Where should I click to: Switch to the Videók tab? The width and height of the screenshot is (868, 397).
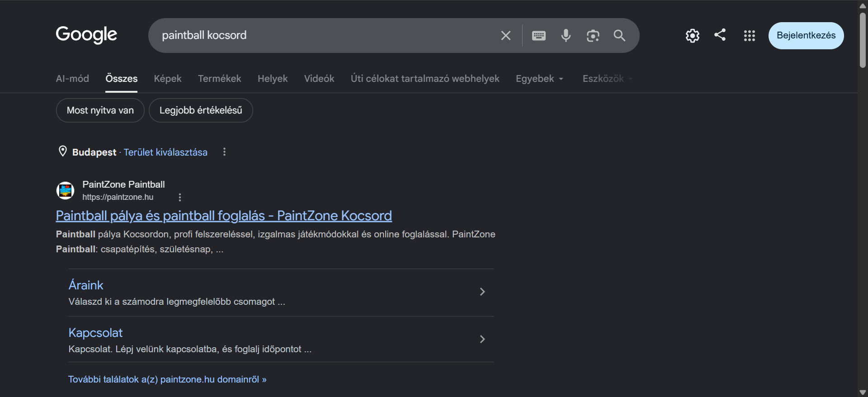[319, 79]
